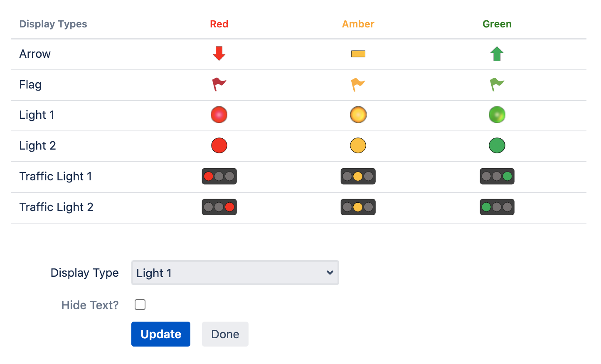601x364 pixels.
Task: Click the green flag icon
Action: (x=497, y=84)
